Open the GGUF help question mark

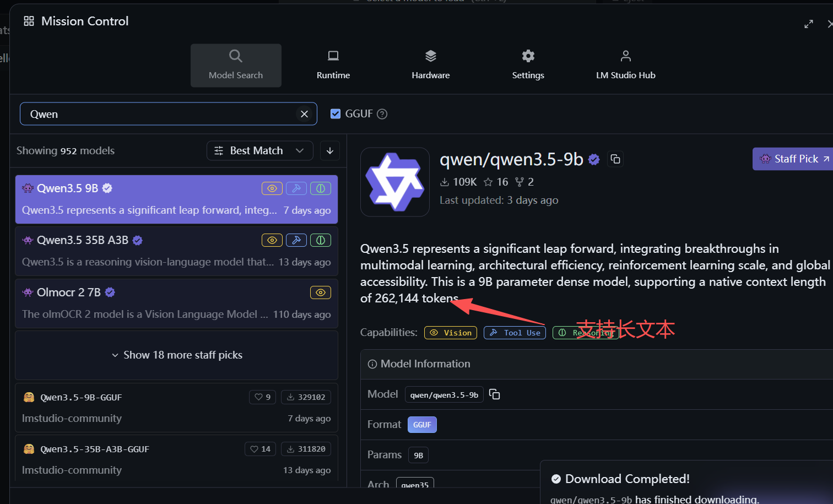(x=382, y=114)
